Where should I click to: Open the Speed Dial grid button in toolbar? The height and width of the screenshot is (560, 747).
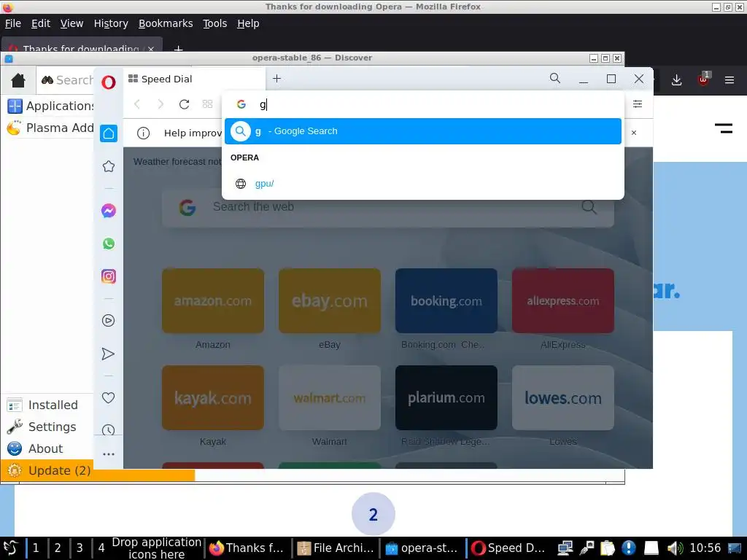coord(207,104)
